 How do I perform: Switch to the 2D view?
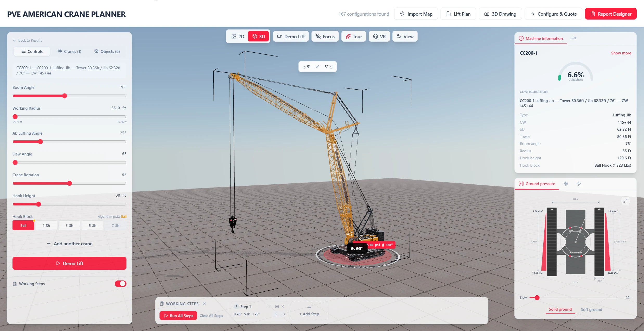pos(238,36)
